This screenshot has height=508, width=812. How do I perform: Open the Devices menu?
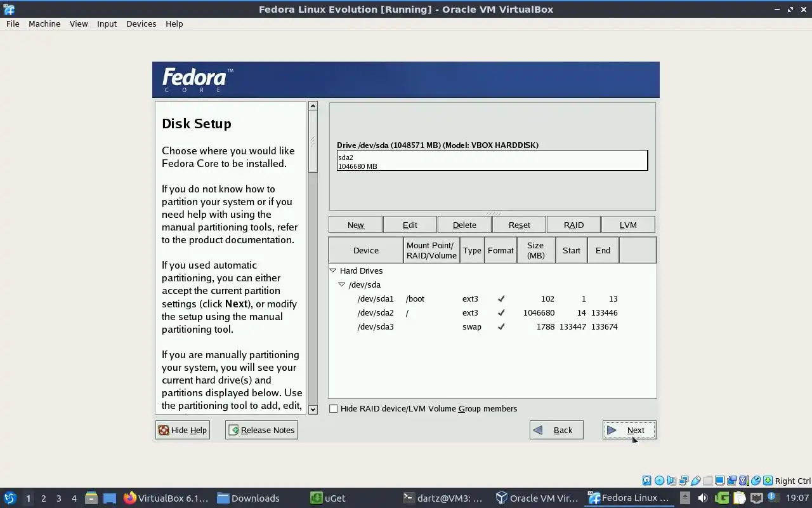coord(141,23)
